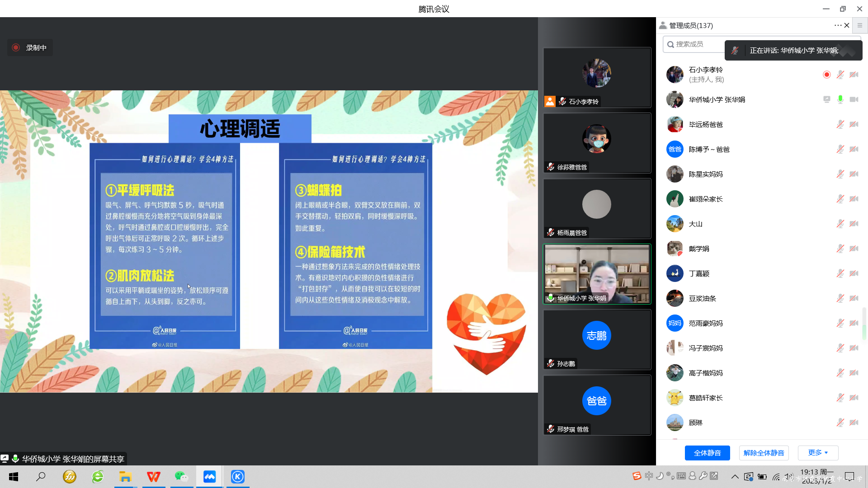Screen dimensions: 868x488
Task: Click camera-off icon for 高子楷妈妈
Action: click(x=854, y=373)
